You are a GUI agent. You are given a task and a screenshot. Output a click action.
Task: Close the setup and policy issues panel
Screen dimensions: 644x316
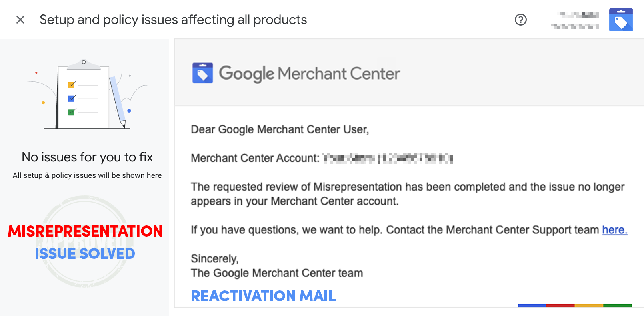click(20, 20)
